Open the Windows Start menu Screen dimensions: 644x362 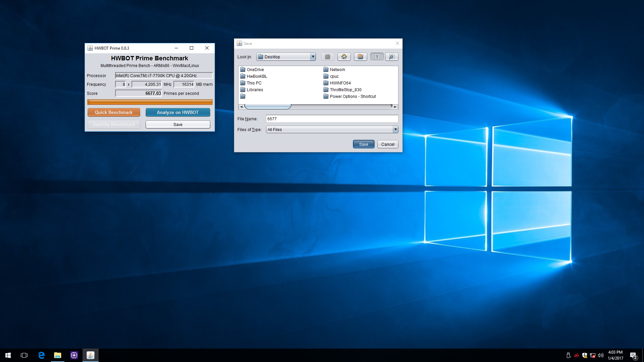pyautogui.click(x=8, y=355)
